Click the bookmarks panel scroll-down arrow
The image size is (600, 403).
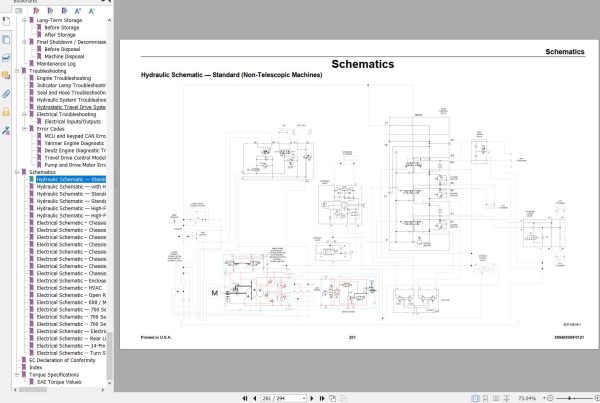point(109,382)
